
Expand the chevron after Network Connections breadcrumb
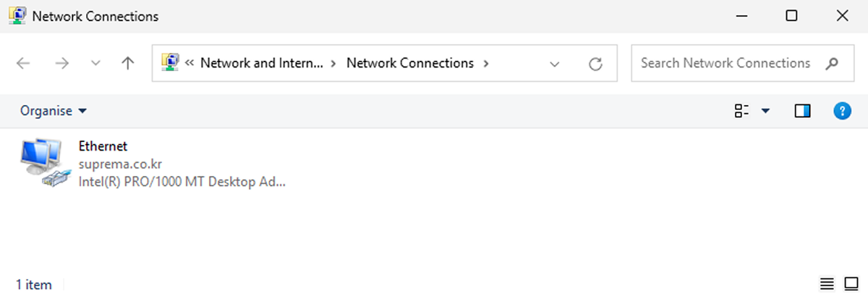pos(486,63)
